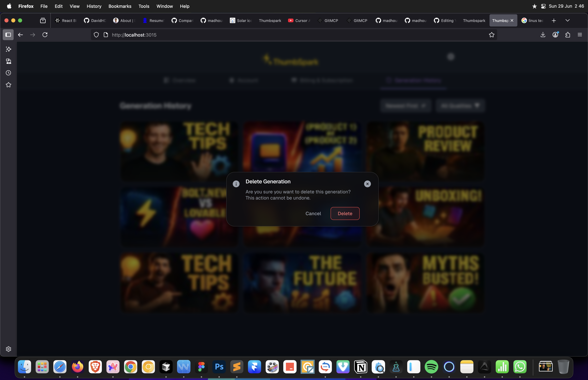The width and height of the screenshot is (588, 380).
Task: Open sidebar settings gear icon
Action: (x=8, y=349)
